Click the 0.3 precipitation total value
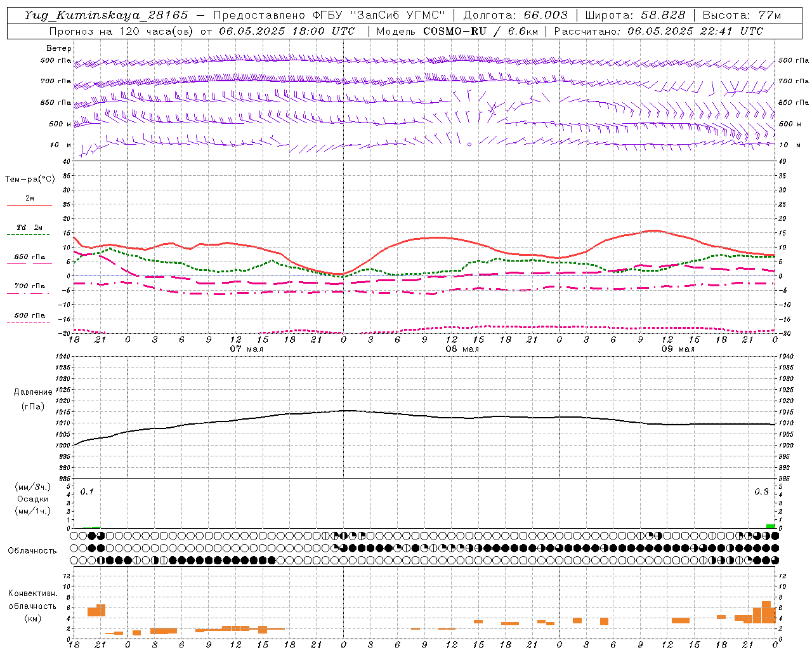 761,492
